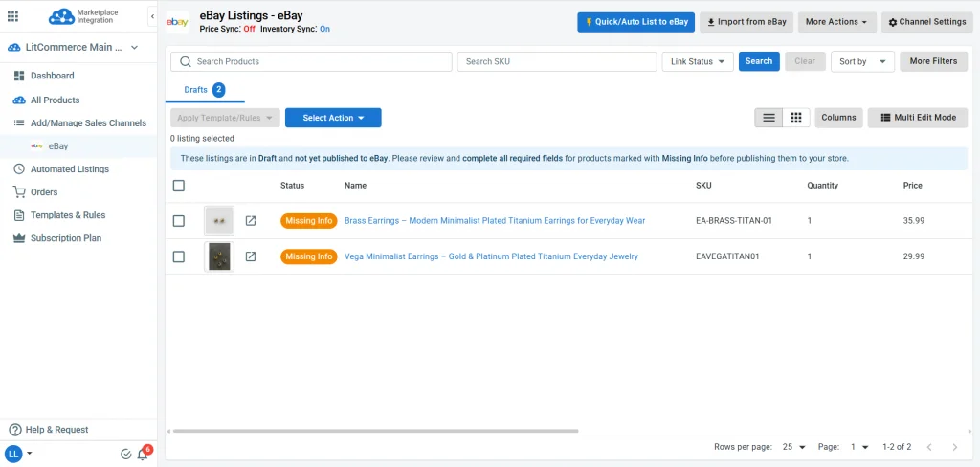Image resolution: width=980 pixels, height=467 pixels.
Task: Open the Page number dropdown
Action: (859, 447)
